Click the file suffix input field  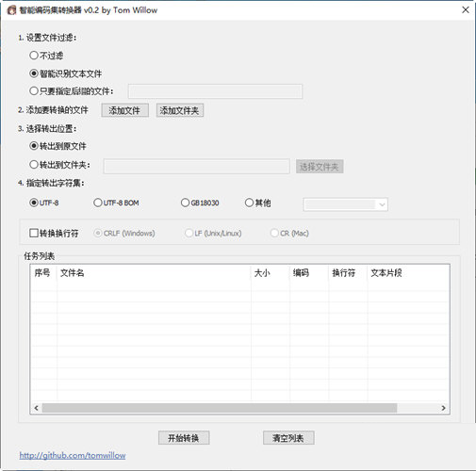pyautogui.click(x=215, y=91)
